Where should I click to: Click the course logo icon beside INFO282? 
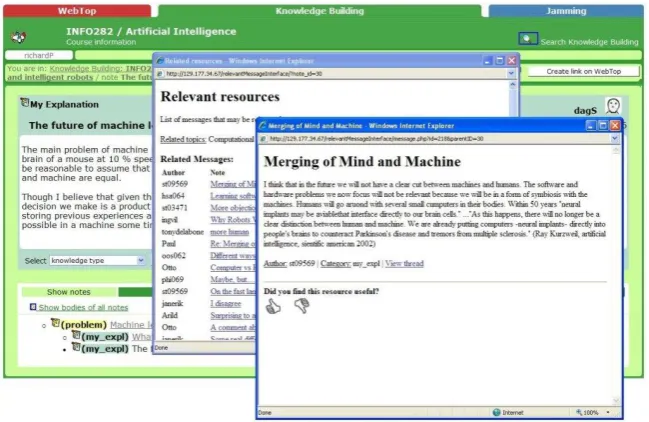coord(19,37)
